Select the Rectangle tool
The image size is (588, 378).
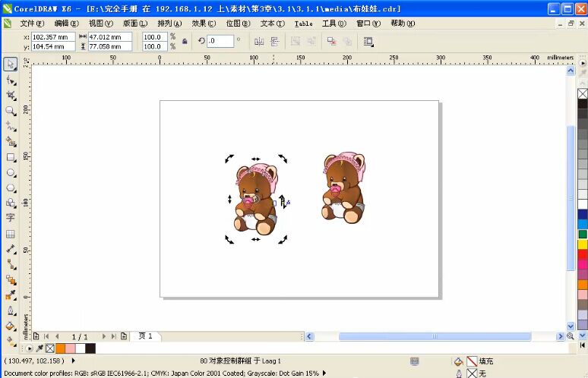tap(11, 157)
